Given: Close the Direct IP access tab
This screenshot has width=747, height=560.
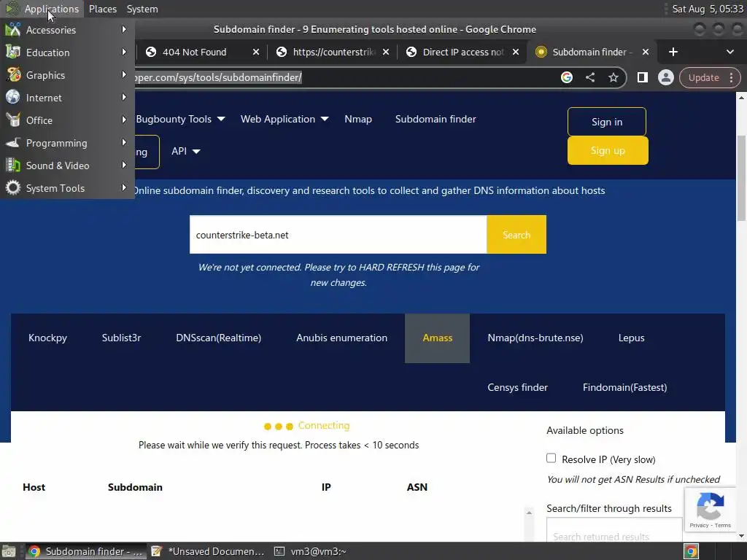Looking at the screenshot, I should tap(516, 52).
